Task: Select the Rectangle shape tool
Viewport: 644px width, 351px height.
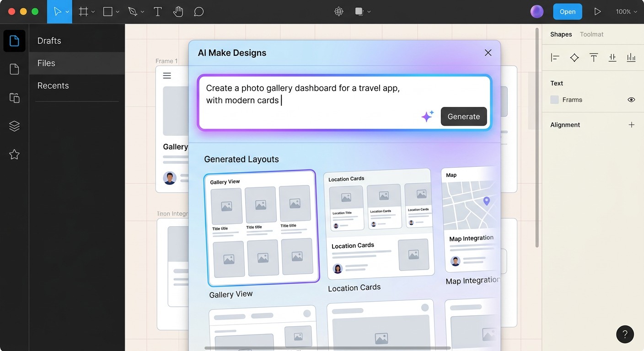Action: pos(108,11)
